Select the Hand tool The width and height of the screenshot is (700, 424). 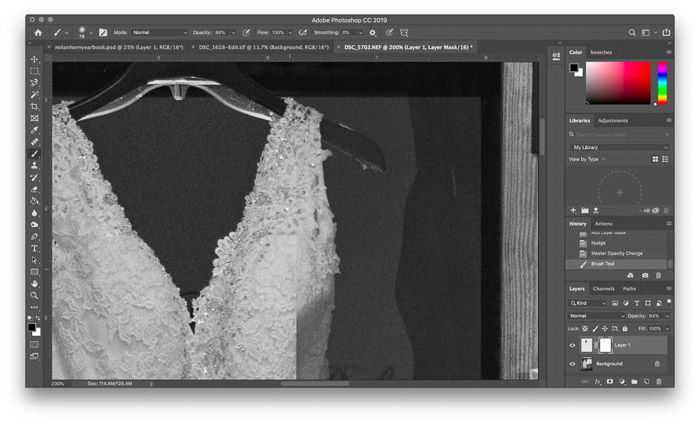coord(34,284)
